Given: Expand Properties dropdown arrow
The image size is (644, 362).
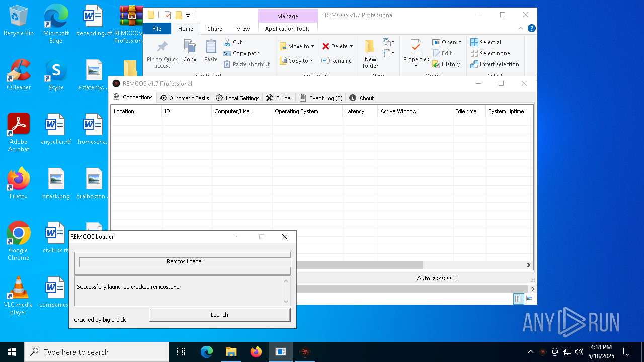Looking at the screenshot, I should coord(416,66).
